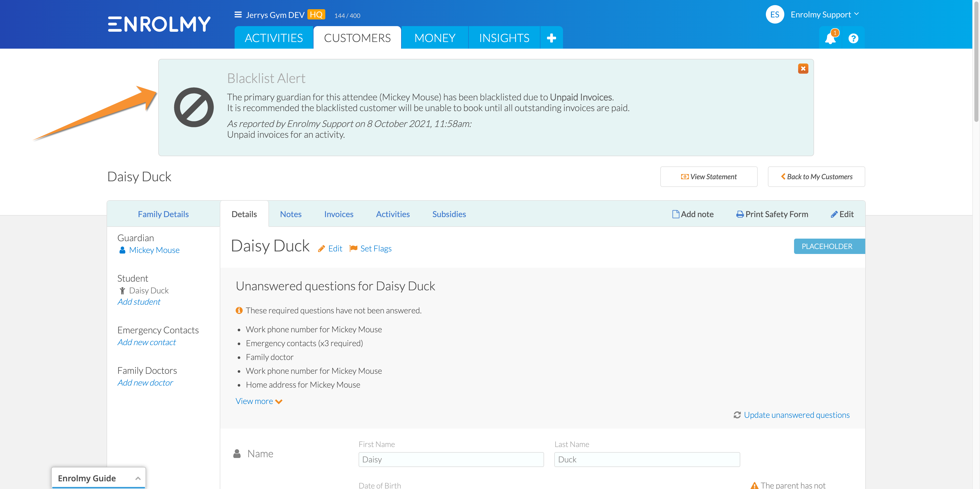Close the Blacklist Alert banner

pyautogui.click(x=803, y=68)
